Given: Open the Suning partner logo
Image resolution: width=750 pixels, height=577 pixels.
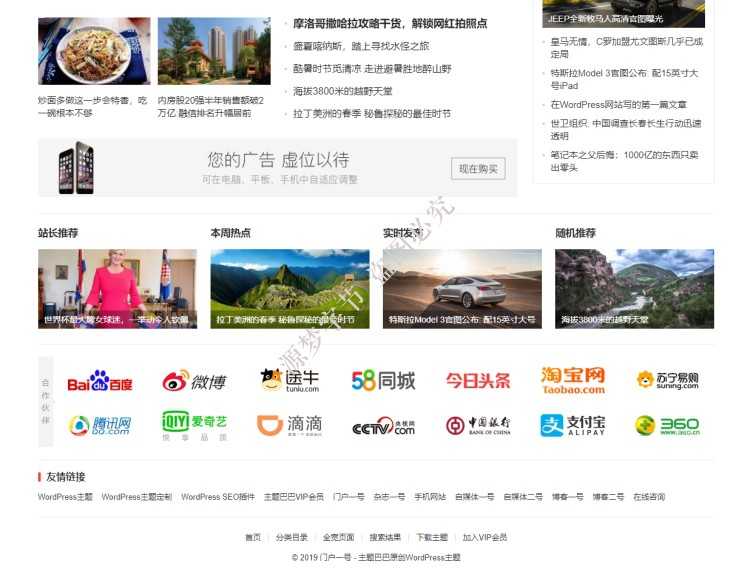Looking at the screenshot, I should click(668, 380).
